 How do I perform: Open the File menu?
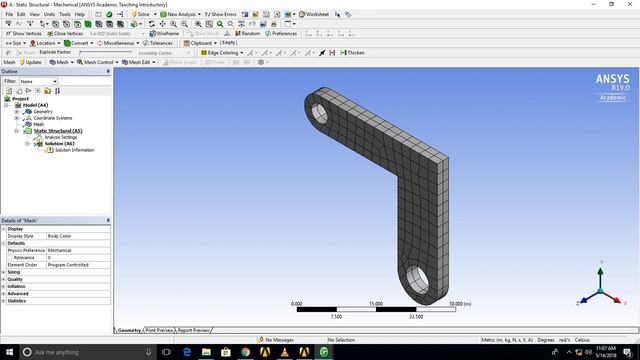click(x=9, y=14)
